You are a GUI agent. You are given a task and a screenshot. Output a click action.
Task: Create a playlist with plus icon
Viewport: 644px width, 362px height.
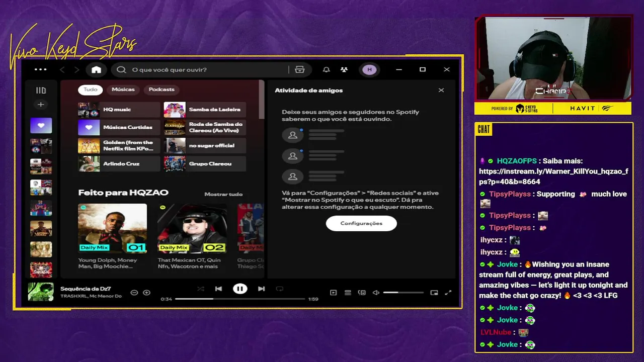coord(41,105)
